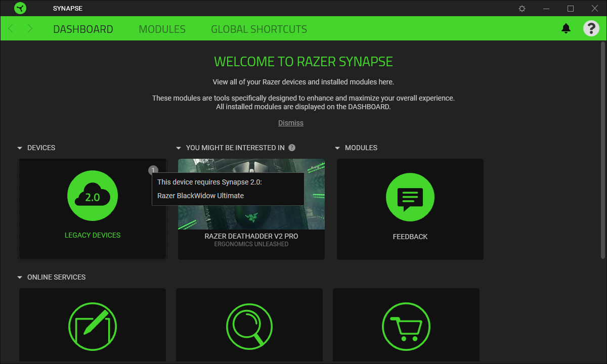Screen dimensions: 607x364
Task: Switch to the Modules tab
Action: coord(162,29)
